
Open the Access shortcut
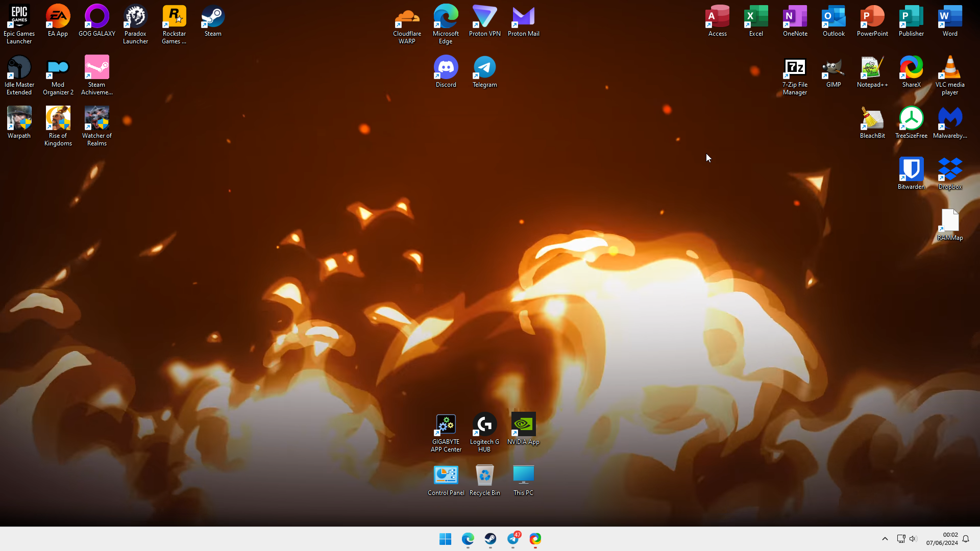tap(718, 20)
